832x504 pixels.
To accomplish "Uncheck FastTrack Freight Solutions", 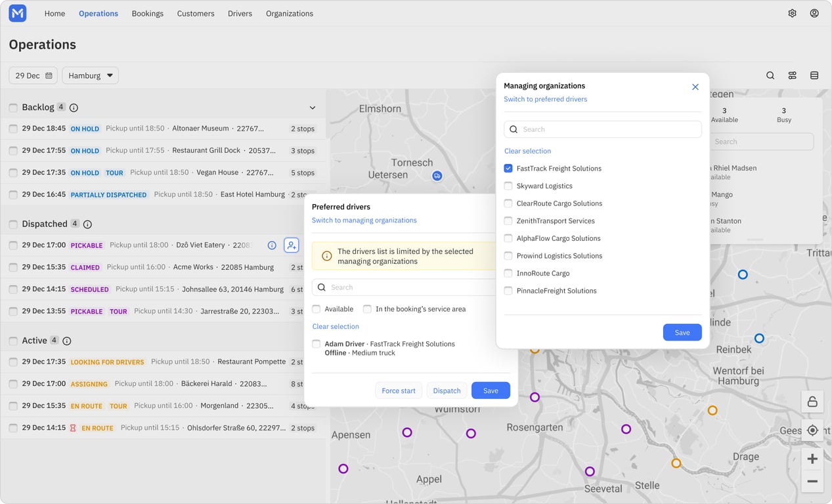I will click(x=508, y=169).
